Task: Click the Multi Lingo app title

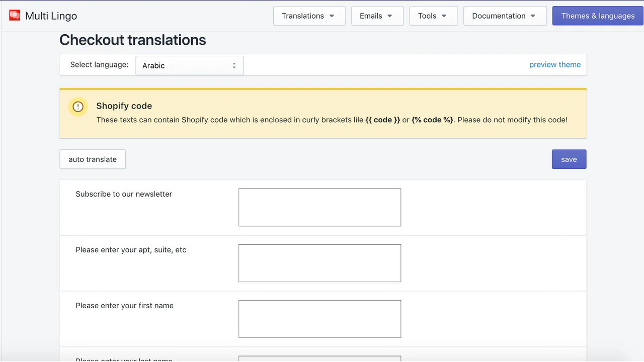Action: coord(51,16)
